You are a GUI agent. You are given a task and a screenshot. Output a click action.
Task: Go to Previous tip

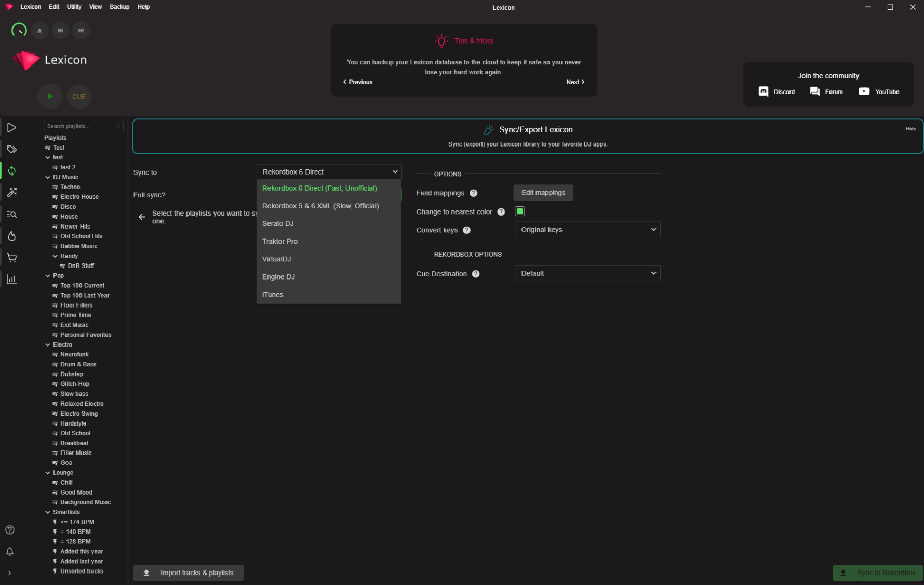(358, 82)
